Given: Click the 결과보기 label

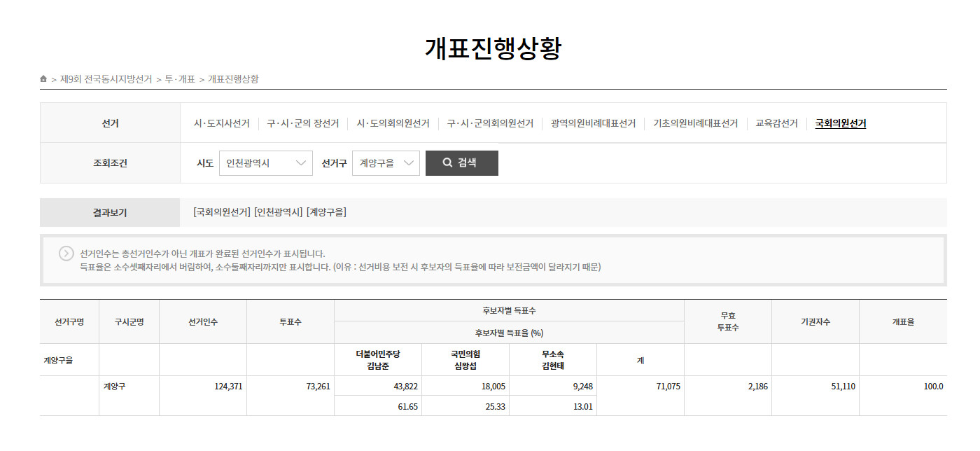Looking at the screenshot, I should tap(110, 212).
